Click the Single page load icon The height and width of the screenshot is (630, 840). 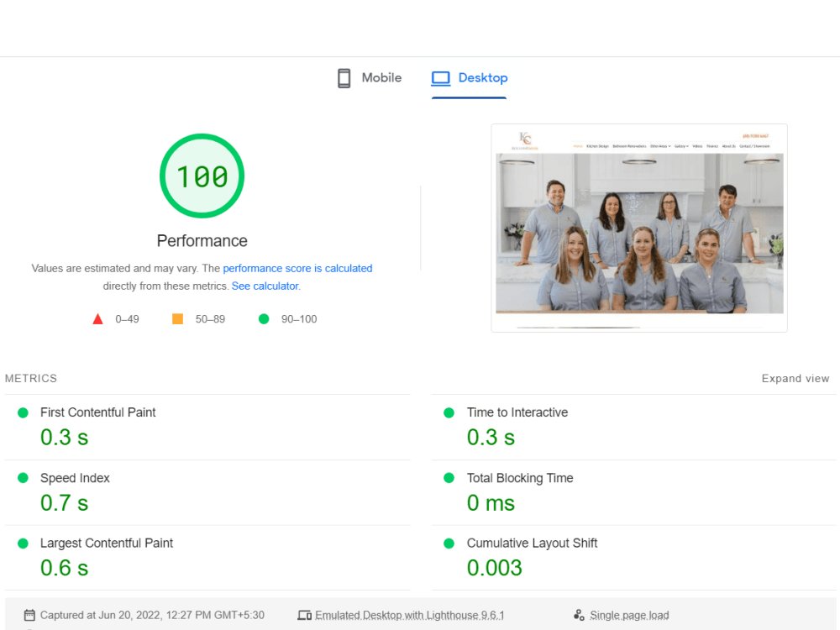(x=579, y=615)
